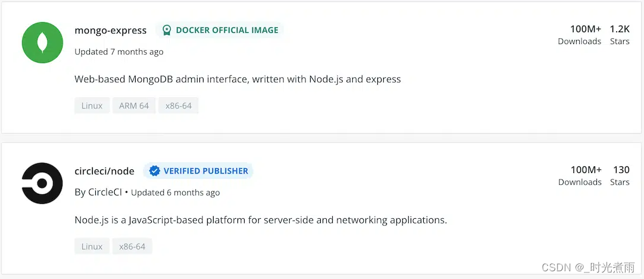Click the 'Web-based MongoDB admin interface' description
Image resolution: width=644 pixels, height=279 pixels.
(237, 79)
